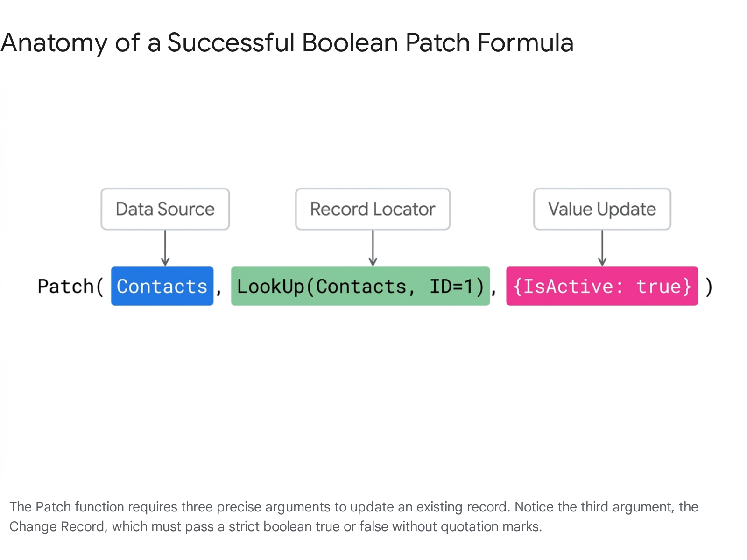Click the "Patch(" function name text
Viewport: 747px width, 560px height.
click(x=70, y=287)
